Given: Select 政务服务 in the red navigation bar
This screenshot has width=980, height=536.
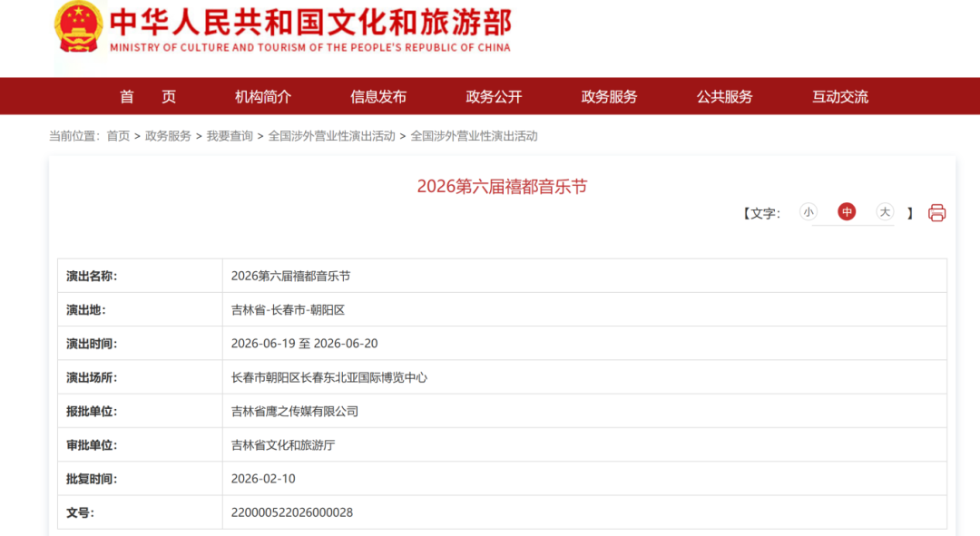Looking at the screenshot, I should [x=609, y=97].
